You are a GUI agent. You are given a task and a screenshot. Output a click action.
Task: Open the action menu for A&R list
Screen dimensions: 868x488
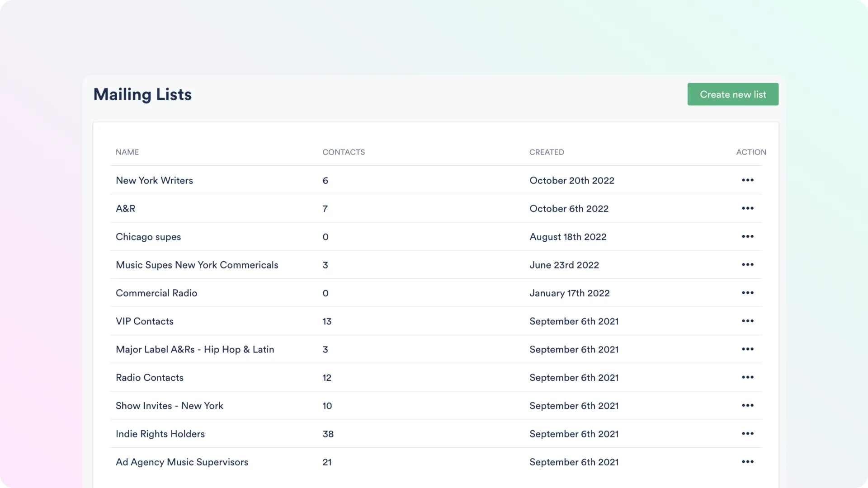click(x=748, y=208)
